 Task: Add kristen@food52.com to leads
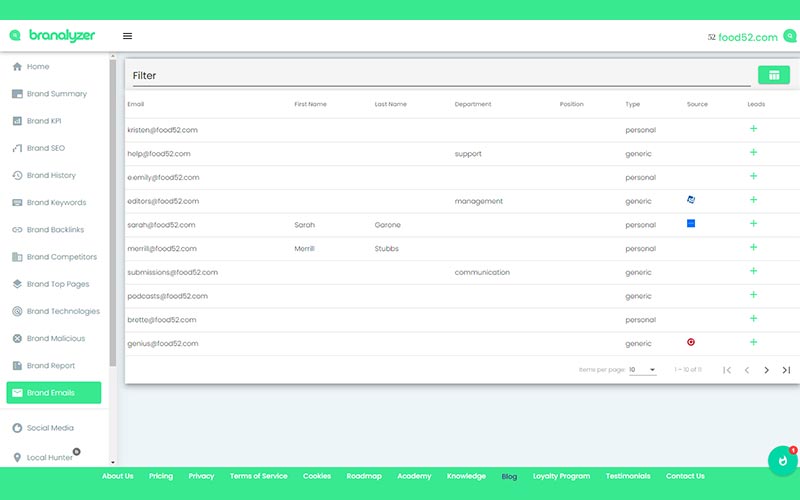tap(753, 129)
